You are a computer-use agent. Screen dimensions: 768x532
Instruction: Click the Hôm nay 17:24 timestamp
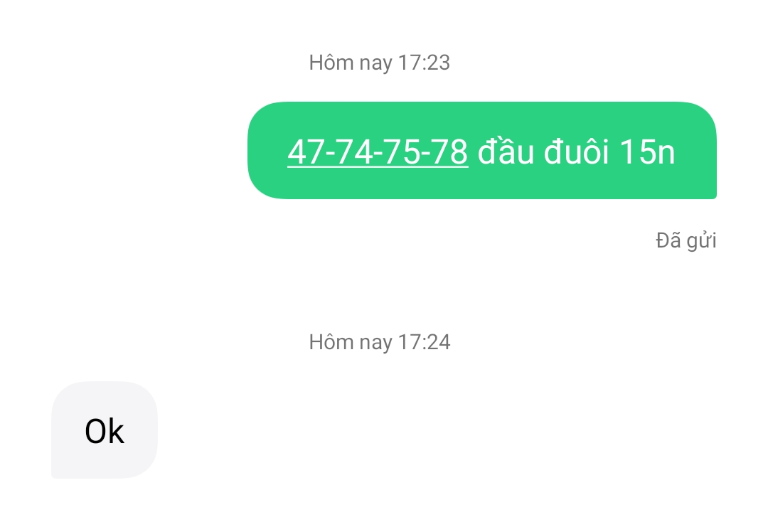click(x=380, y=342)
